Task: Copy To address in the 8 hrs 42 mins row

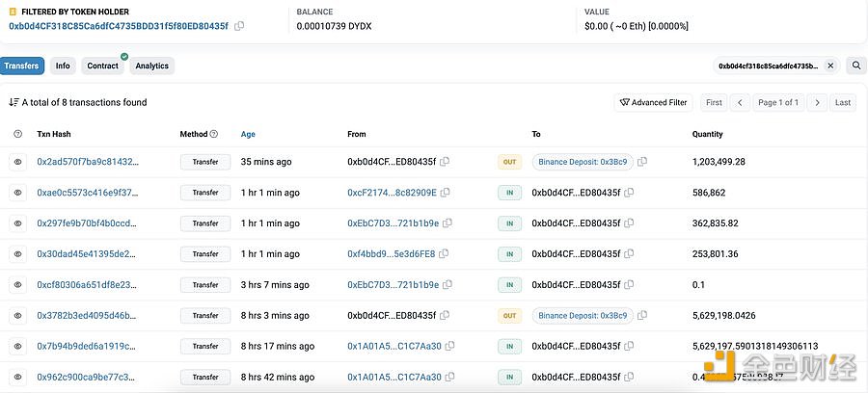Action: 629,377
